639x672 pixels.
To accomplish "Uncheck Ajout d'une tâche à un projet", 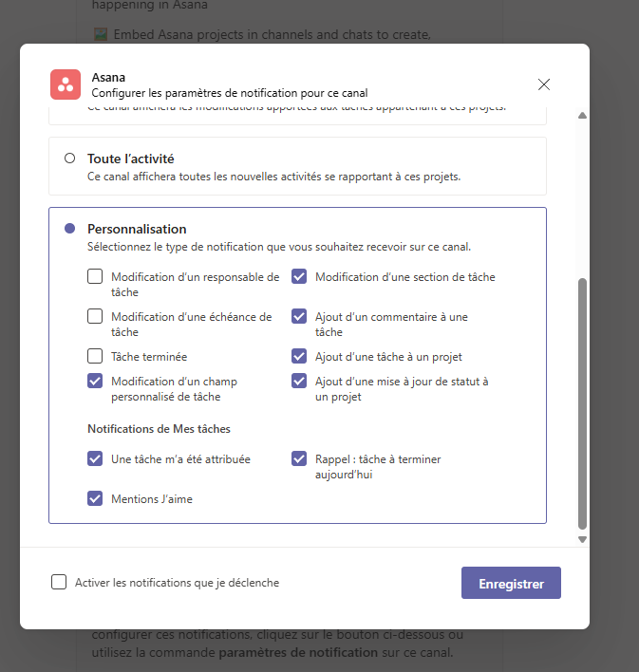I will click(x=299, y=356).
